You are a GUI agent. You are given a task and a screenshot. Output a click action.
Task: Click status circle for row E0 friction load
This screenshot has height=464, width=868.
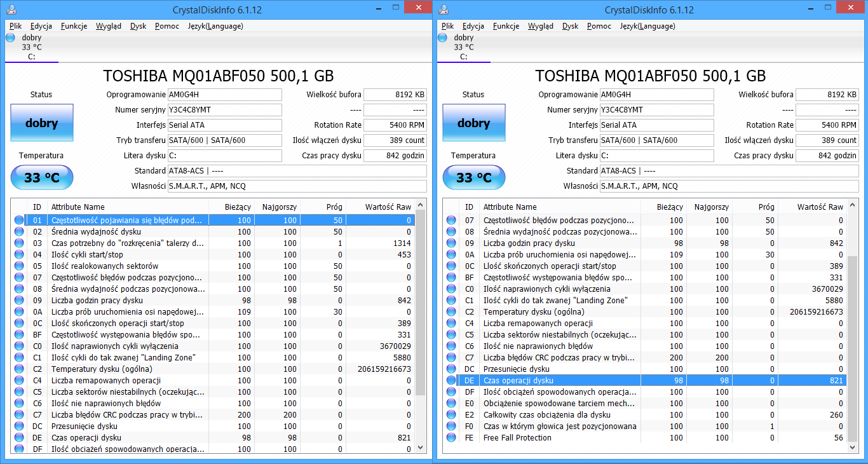tap(452, 404)
